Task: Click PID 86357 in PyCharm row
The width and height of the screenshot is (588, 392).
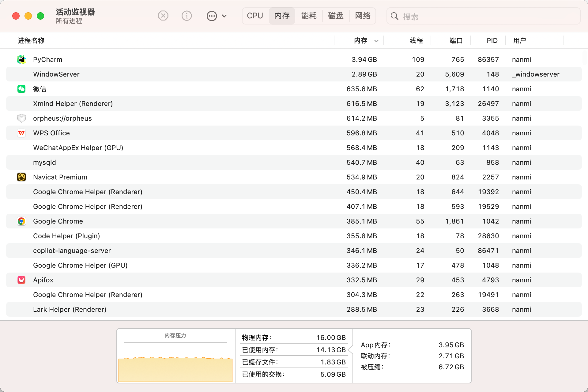Action: coord(488,59)
